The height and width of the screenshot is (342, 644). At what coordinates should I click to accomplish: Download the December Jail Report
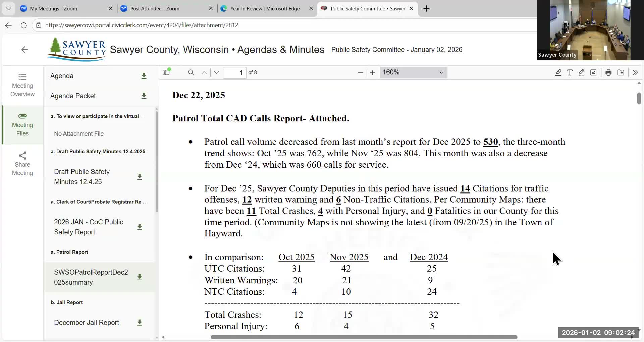point(140,323)
